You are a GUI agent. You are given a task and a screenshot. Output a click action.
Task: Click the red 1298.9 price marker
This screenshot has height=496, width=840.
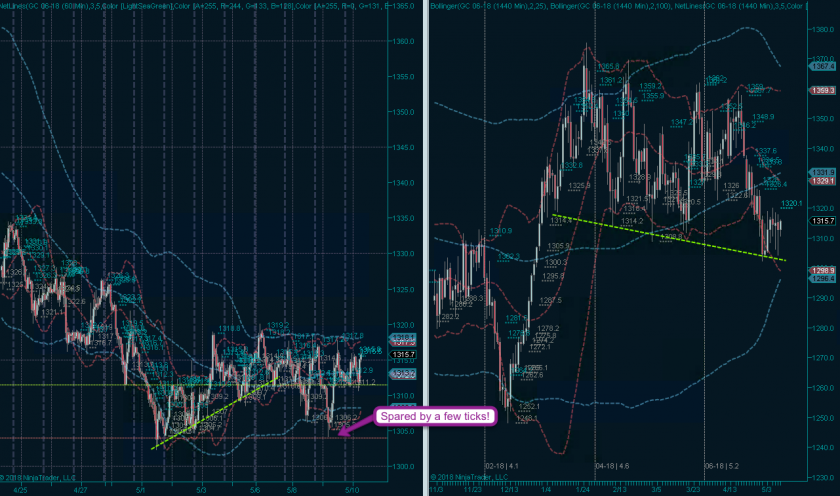click(x=822, y=270)
